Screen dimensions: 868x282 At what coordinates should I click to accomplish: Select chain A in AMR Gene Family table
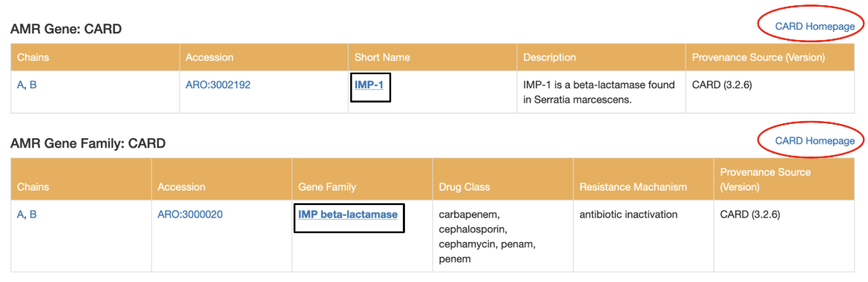[x=21, y=214]
